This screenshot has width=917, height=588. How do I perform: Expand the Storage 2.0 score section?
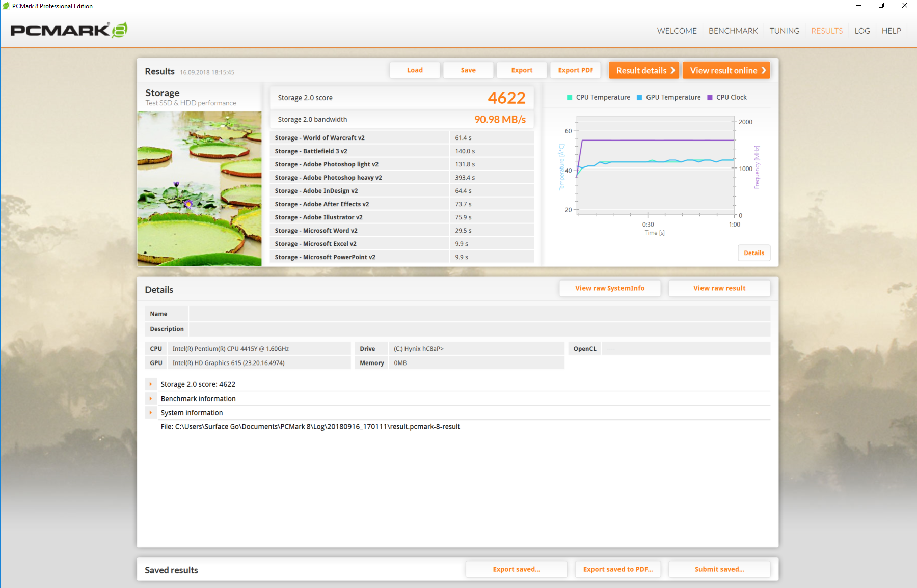(151, 384)
